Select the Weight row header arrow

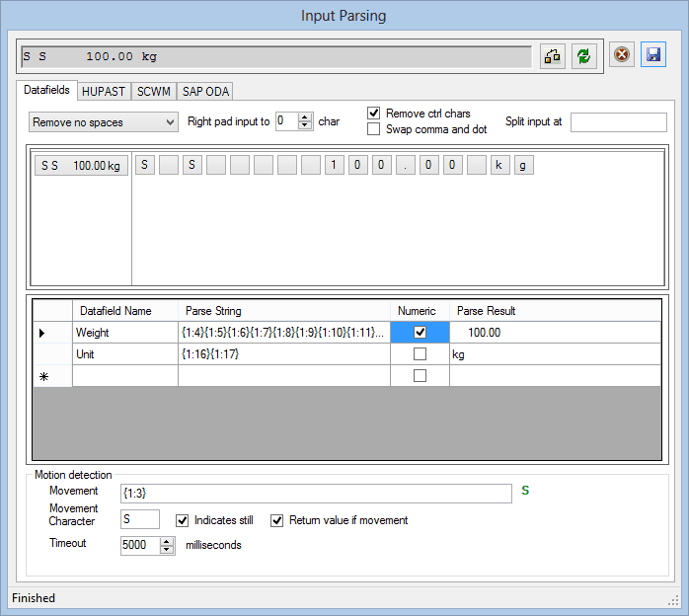(52, 333)
